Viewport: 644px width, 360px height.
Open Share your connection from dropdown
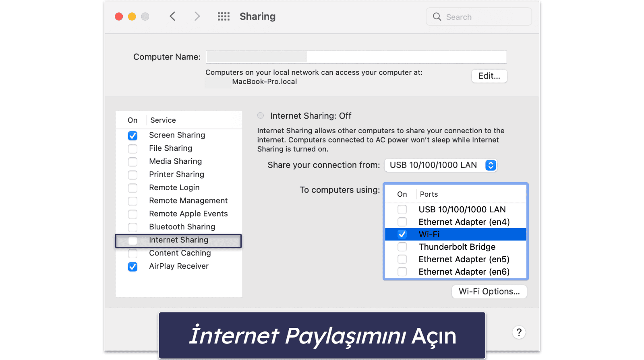click(x=441, y=165)
